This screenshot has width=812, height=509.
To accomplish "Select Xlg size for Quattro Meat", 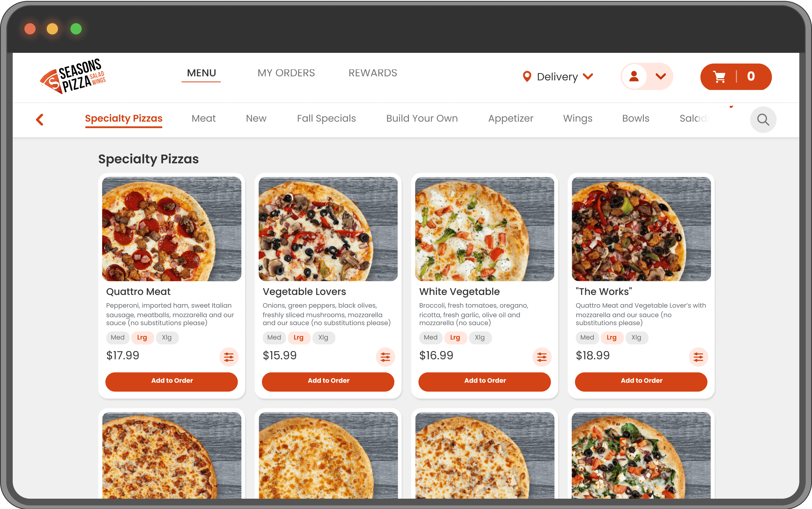I will pyautogui.click(x=167, y=338).
